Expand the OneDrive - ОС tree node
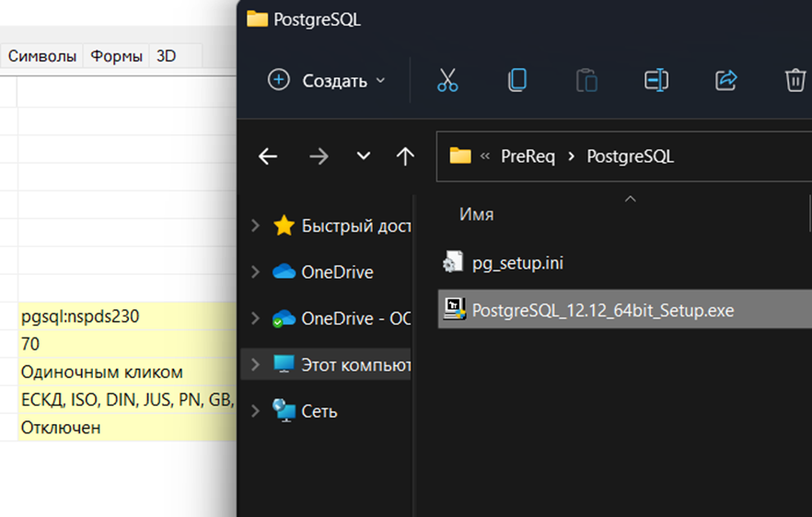The width and height of the screenshot is (812, 517). pyautogui.click(x=255, y=318)
